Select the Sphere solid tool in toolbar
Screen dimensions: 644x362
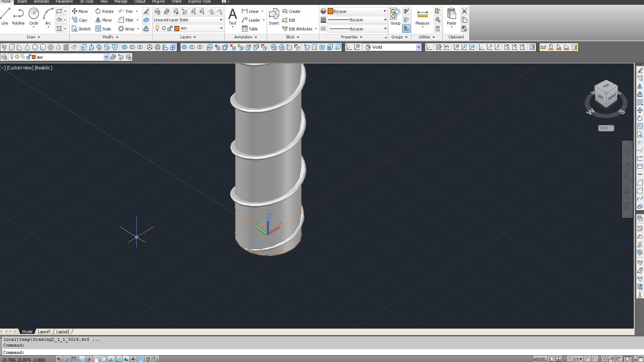(x=35, y=47)
